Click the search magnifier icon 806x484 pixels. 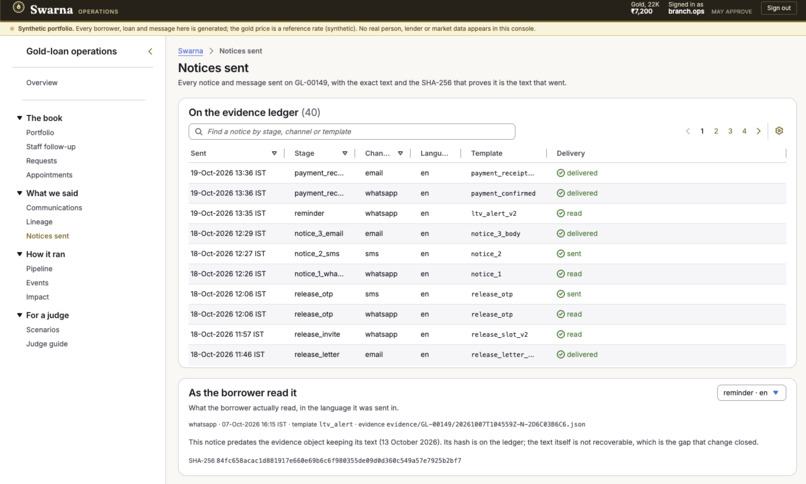(x=198, y=132)
